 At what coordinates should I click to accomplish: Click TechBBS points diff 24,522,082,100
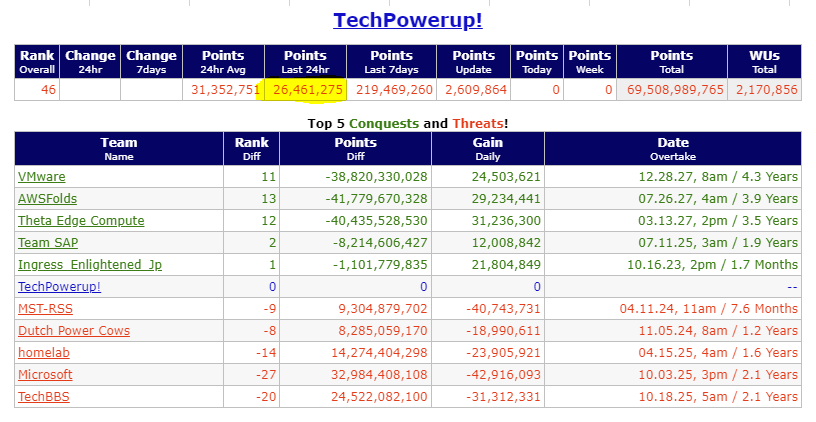click(x=379, y=397)
